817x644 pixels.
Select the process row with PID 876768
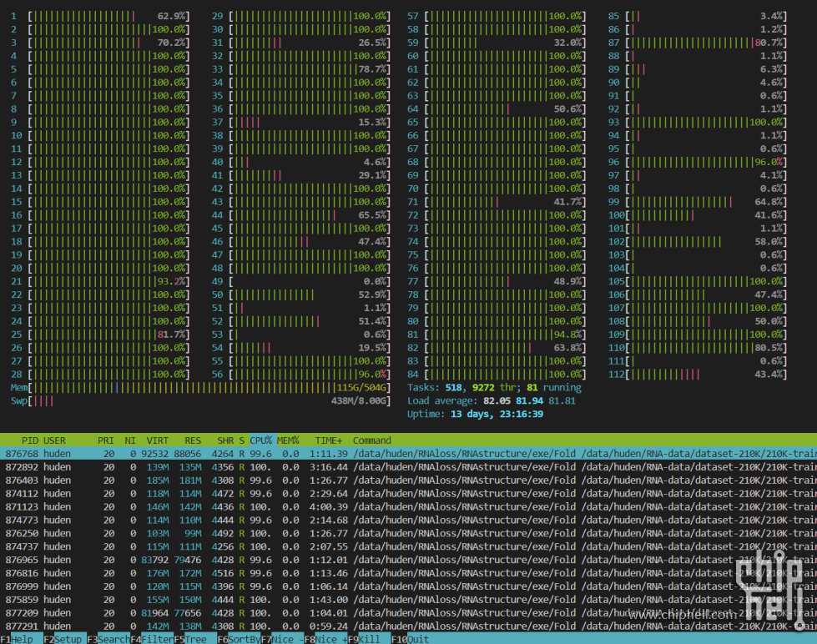point(409,454)
